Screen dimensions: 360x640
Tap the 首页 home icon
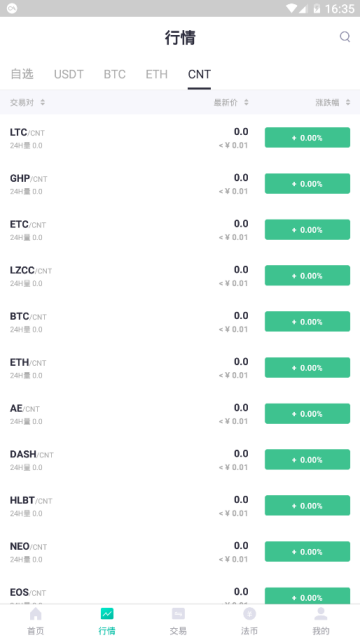tap(36, 613)
